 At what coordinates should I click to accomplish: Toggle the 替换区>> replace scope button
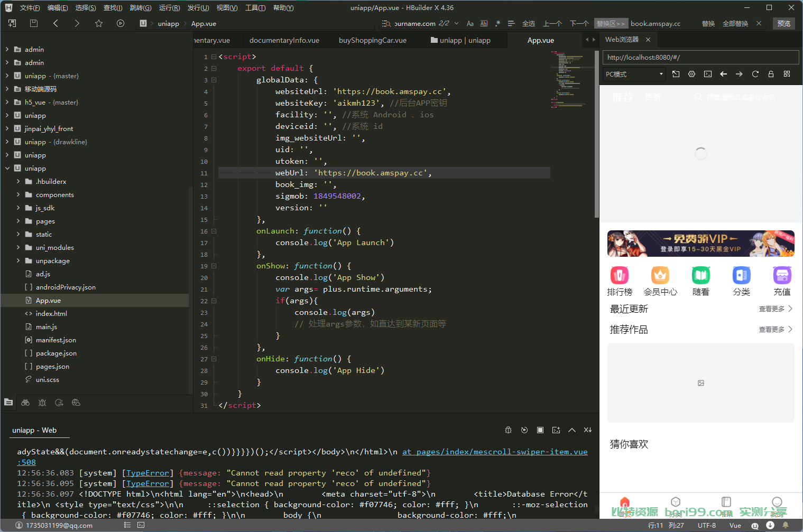(611, 23)
